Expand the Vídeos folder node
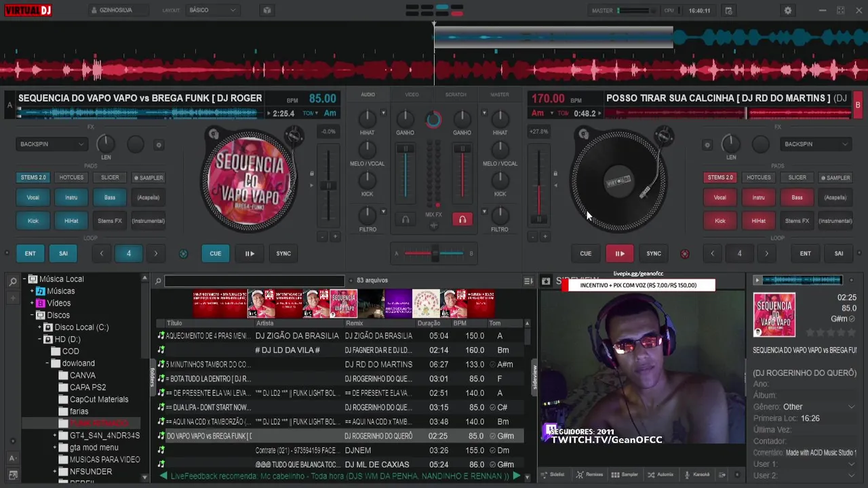The width and height of the screenshot is (868, 488). (32, 303)
